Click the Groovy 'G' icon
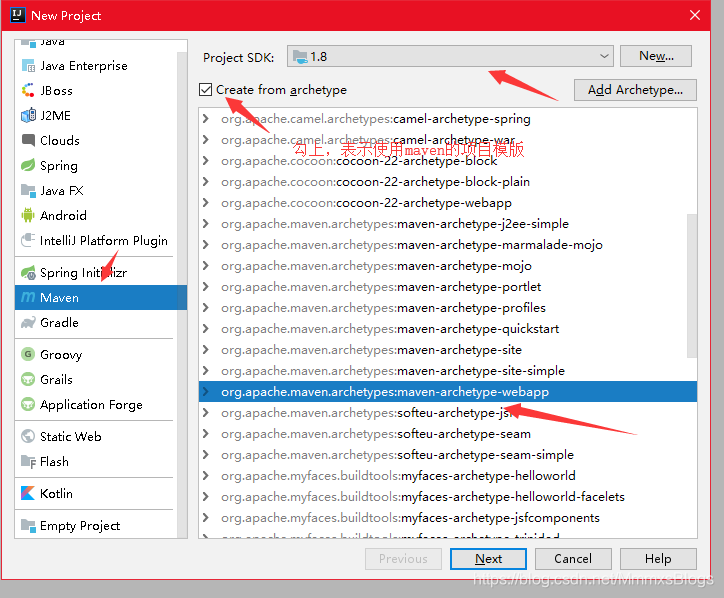This screenshot has width=724, height=598. (28, 354)
